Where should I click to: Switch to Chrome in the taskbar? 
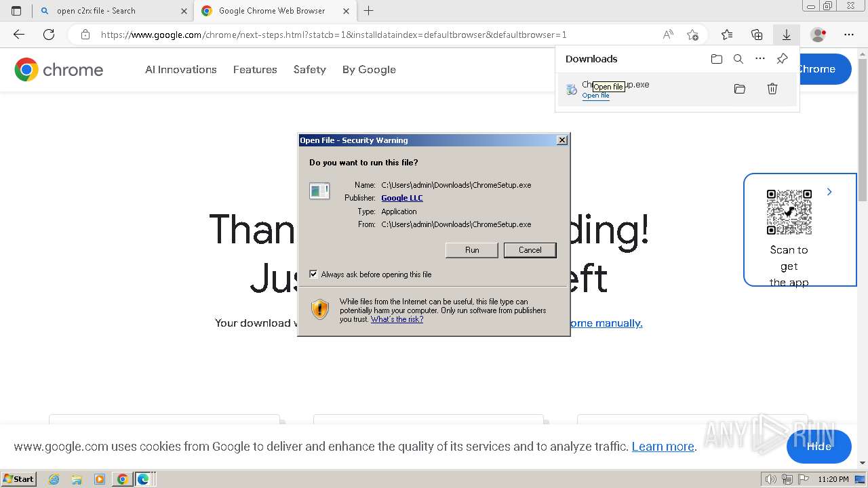point(123,479)
